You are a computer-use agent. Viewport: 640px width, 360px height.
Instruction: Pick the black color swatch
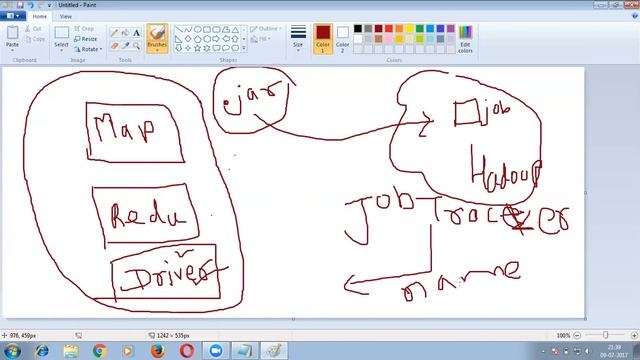tap(358, 29)
